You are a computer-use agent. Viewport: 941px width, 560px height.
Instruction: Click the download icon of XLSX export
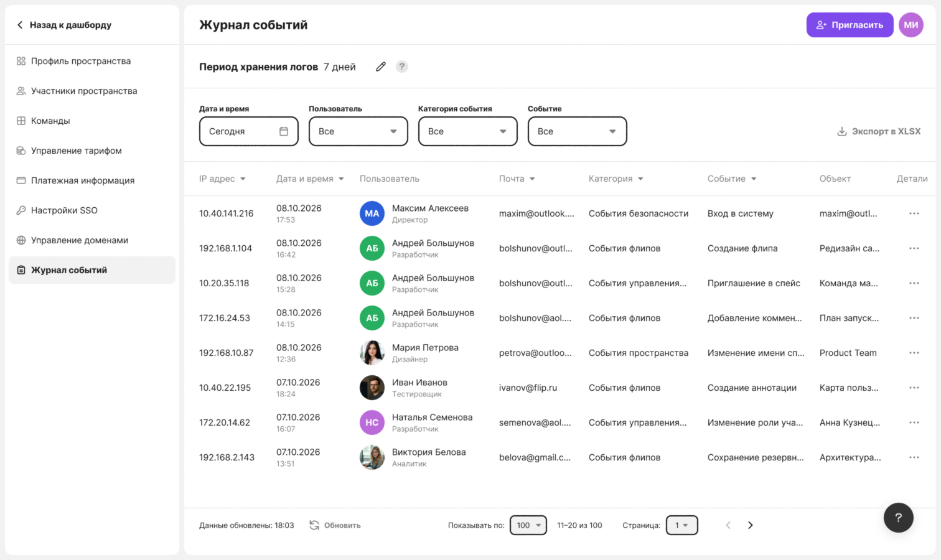tap(842, 131)
